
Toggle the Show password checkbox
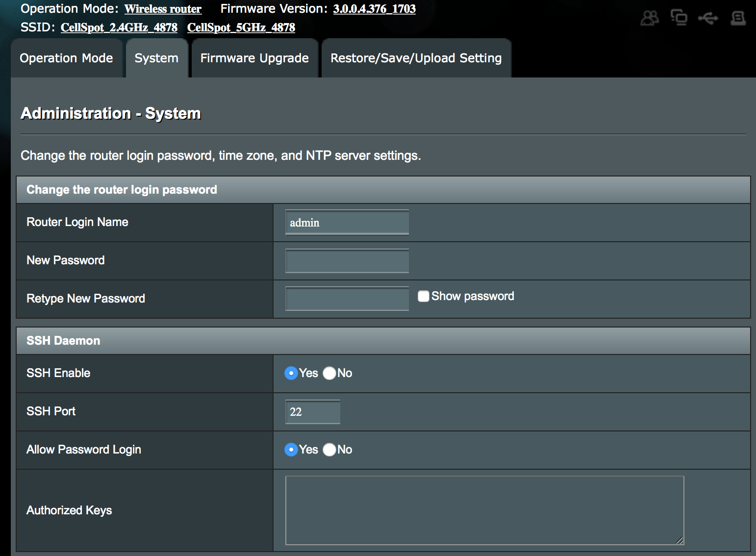click(x=424, y=296)
